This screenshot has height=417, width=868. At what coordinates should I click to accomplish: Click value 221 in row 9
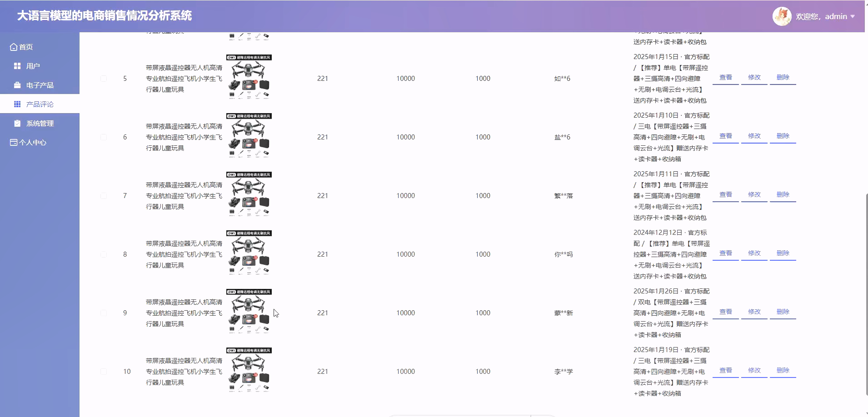tap(323, 313)
